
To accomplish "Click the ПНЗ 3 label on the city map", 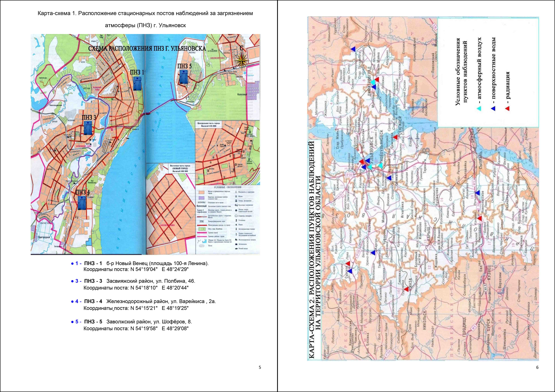I will 89,117.
